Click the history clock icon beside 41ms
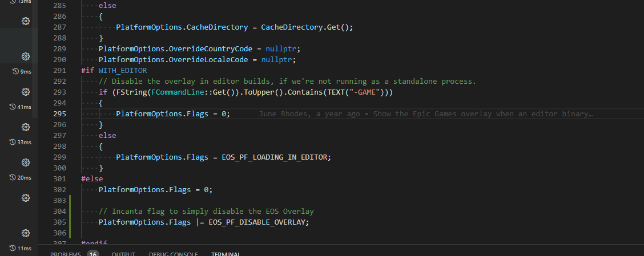Image resolution: width=644 pixels, height=256 pixels. click(13, 107)
